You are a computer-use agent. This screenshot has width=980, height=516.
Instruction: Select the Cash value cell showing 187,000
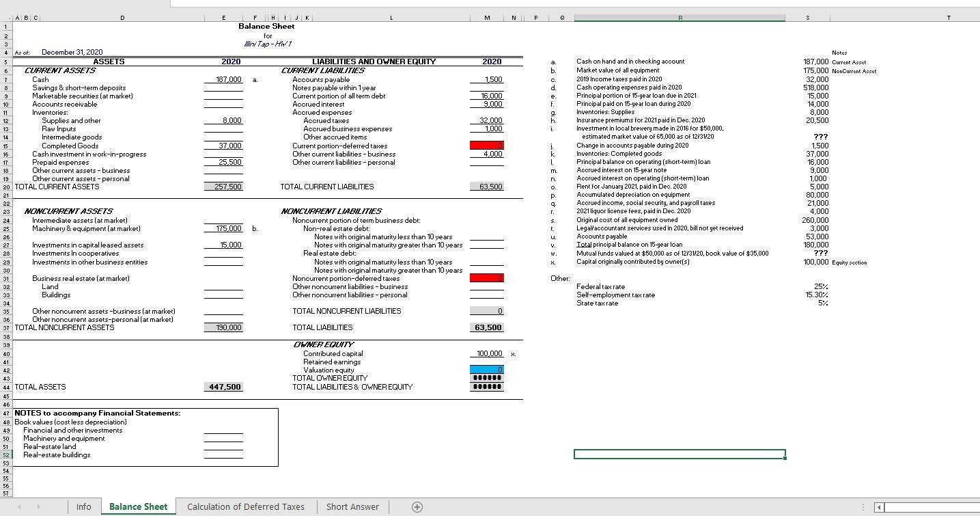(224, 79)
